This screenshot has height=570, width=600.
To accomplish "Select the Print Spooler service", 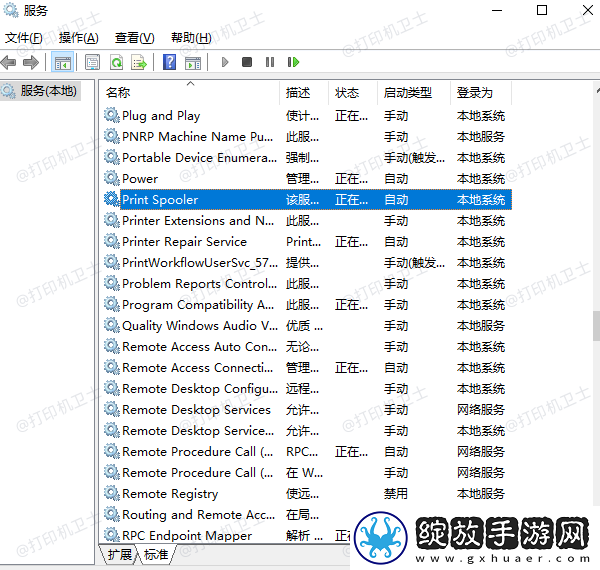I will (307, 199).
